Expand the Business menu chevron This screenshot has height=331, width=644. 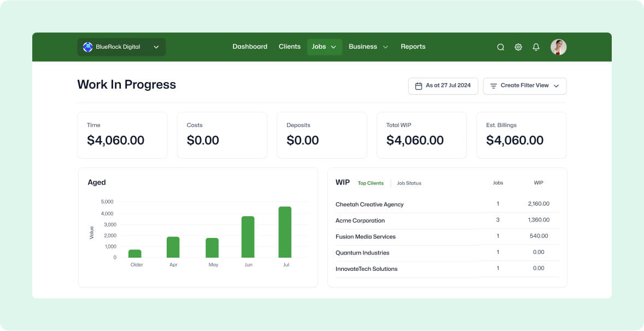(385, 47)
